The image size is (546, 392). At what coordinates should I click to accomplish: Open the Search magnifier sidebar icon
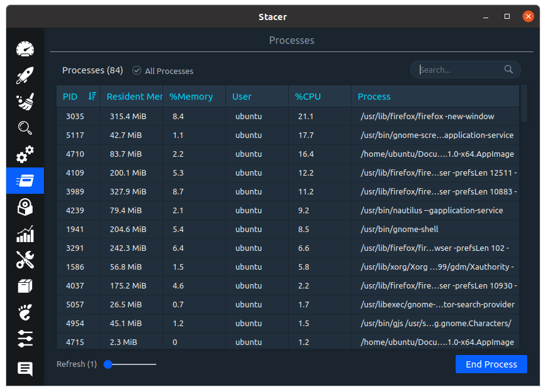point(25,128)
